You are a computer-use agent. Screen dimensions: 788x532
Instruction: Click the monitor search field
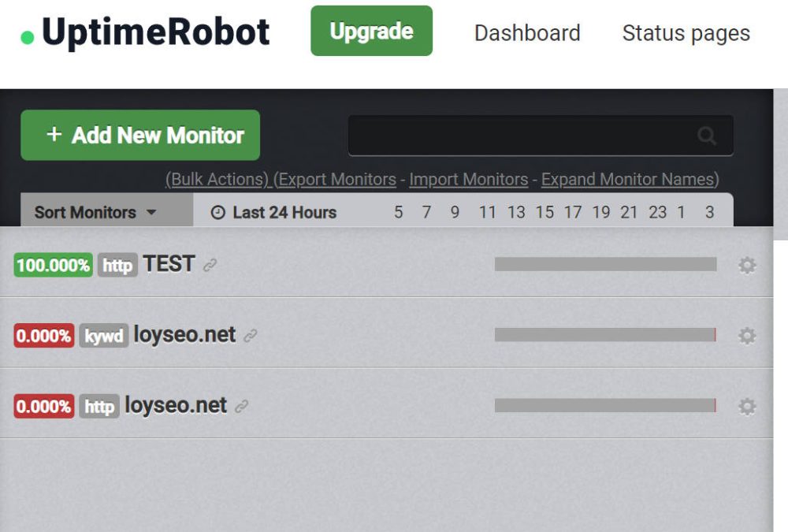[x=541, y=136]
